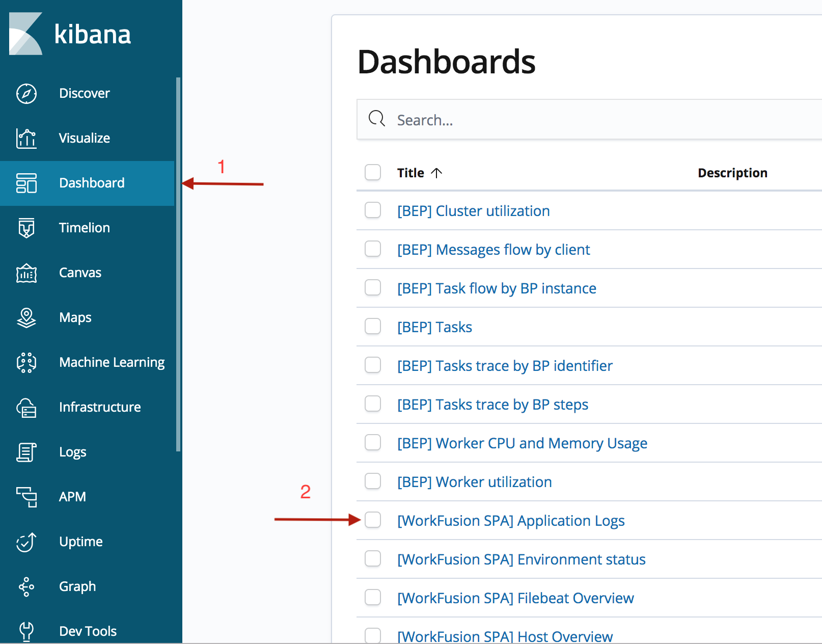Screen dimensions: 822x644
Task: Go to Uptime menu label
Action: 81,542
